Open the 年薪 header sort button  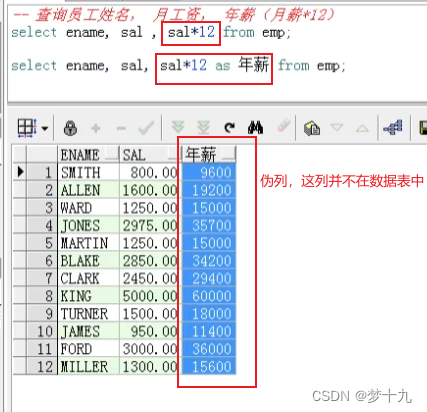tap(228, 154)
